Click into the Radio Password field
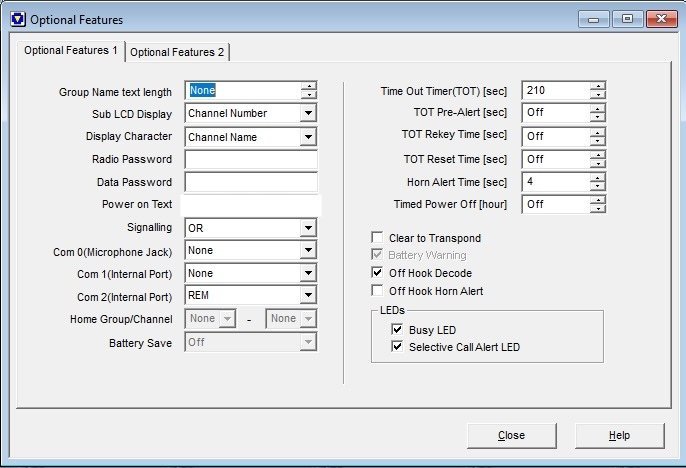Image resolution: width=686 pixels, height=468 pixels. click(250, 159)
